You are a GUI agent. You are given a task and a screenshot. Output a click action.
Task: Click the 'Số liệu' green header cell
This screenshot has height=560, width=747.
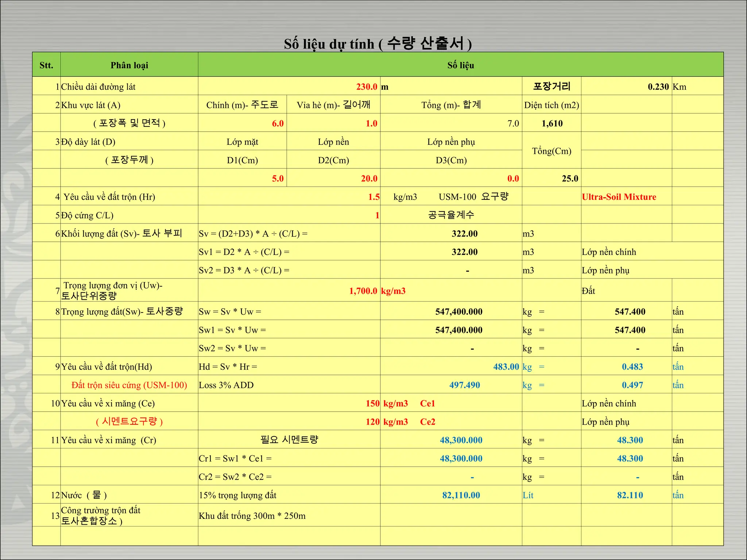coord(460,65)
